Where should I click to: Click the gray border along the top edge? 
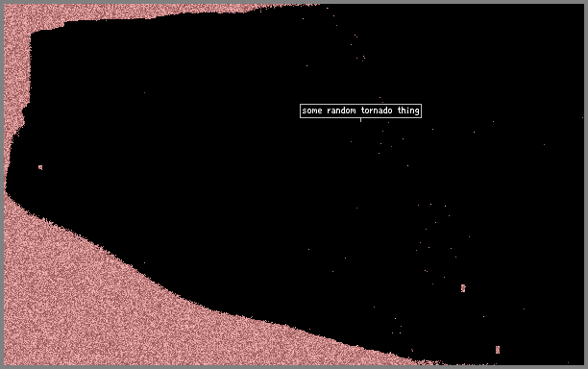tap(294, 2)
